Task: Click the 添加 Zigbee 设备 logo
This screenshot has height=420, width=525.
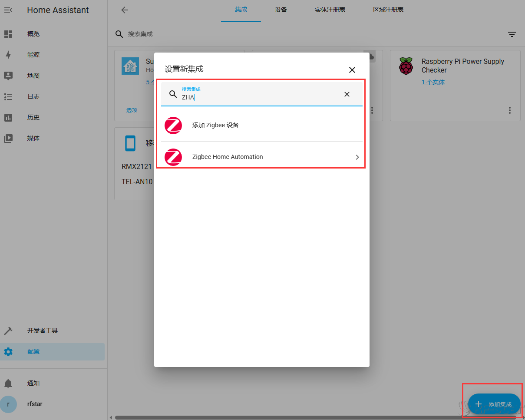Action: pos(173,126)
